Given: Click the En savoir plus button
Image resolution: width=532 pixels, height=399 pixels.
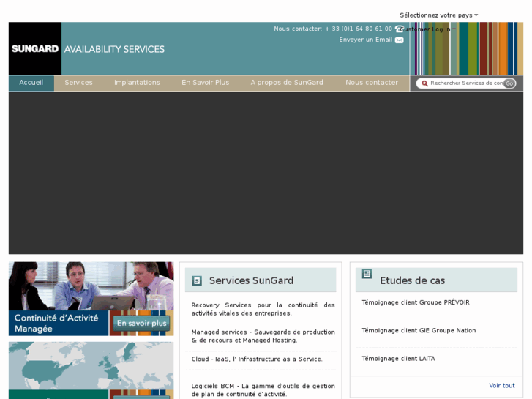Looking at the screenshot, I should (141, 324).
